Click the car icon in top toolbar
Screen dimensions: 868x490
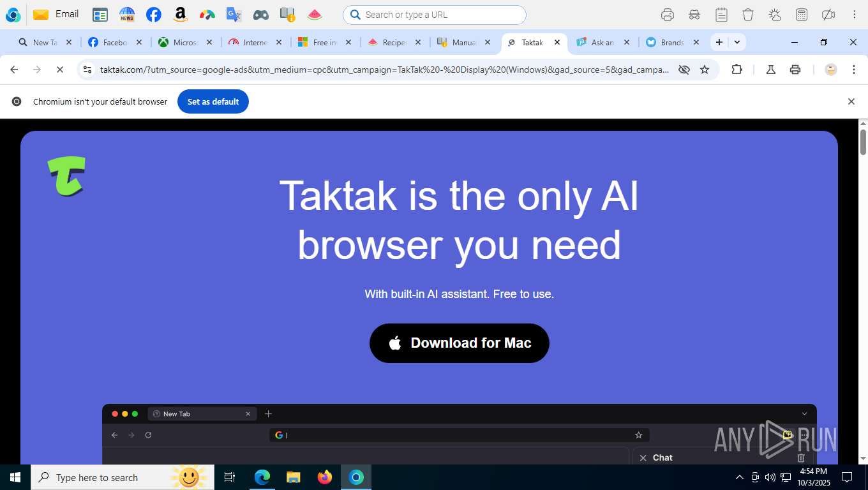(x=694, y=15)
